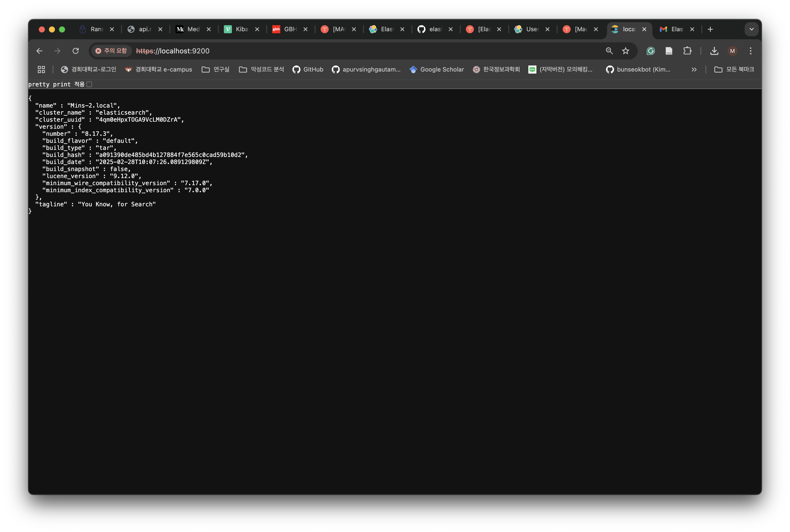Go back with the back arrow
Screen dimensions: 790x532
click(x=39, y=51)
